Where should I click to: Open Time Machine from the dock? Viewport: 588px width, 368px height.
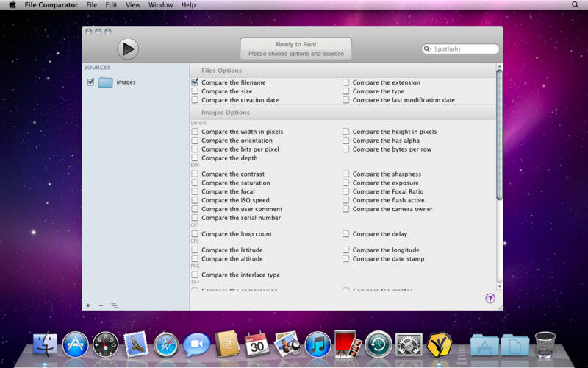click(379, 344)
